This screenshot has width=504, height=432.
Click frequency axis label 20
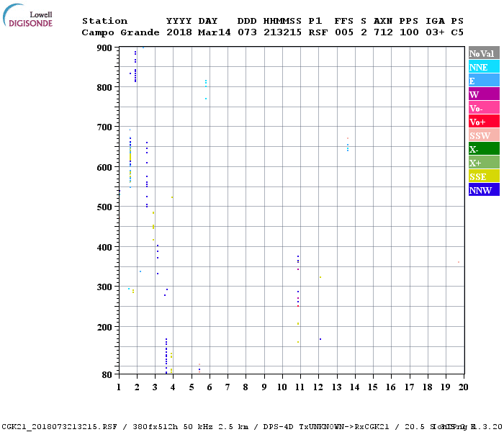pyautogui.click(x=463, y=387)
